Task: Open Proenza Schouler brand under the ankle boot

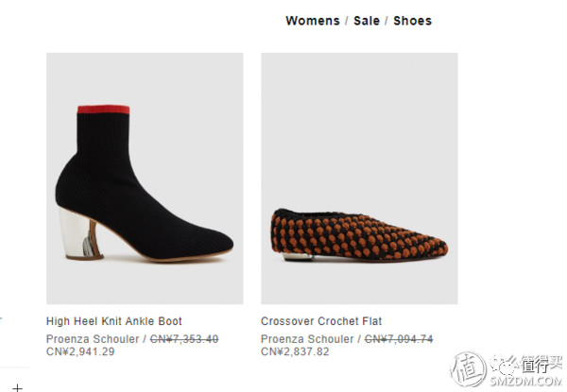Action: tap(93, 339)
